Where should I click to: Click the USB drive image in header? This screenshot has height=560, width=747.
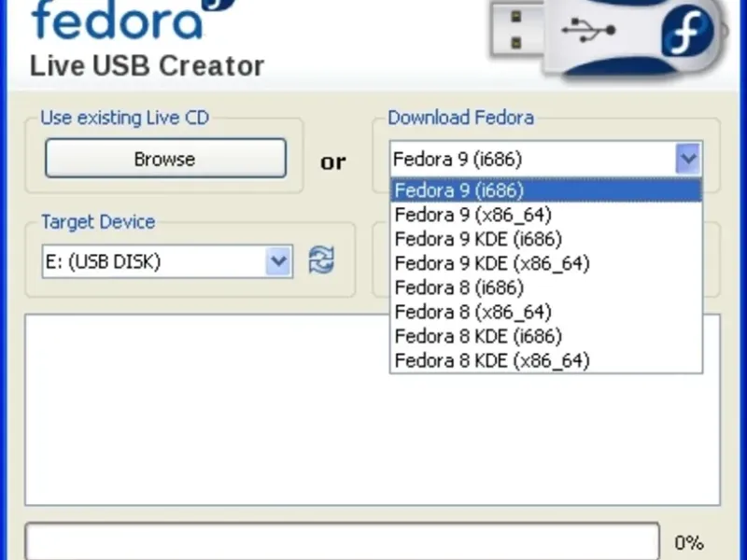pyautogui.click(x=609, y=38)
